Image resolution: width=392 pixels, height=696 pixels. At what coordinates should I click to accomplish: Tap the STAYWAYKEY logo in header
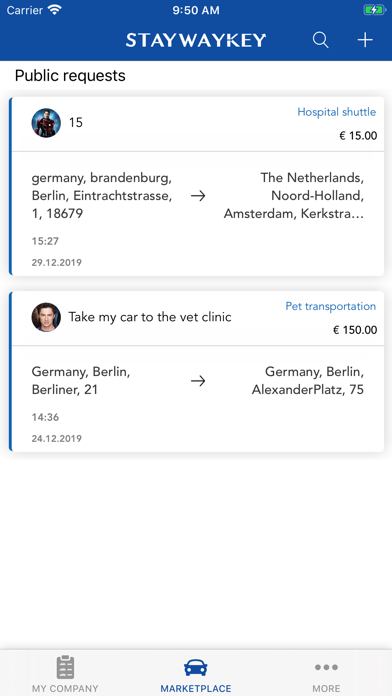[196, 40]
